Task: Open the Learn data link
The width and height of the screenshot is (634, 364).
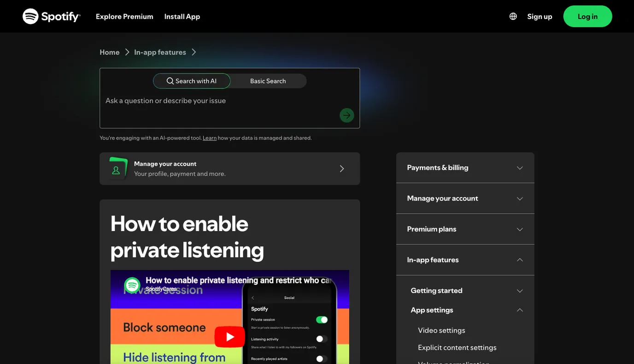Action: pos(210,138)
